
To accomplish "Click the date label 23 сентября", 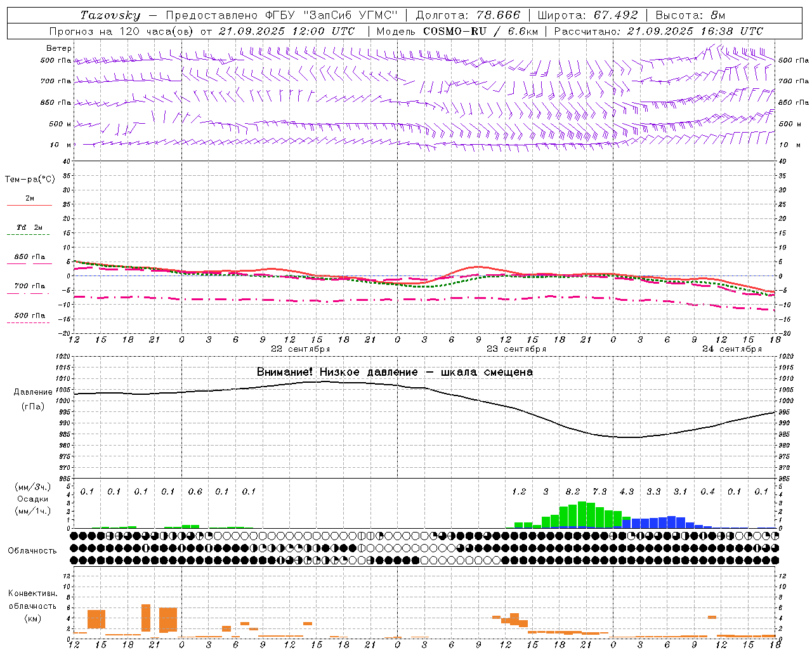I will click(516, 349).
